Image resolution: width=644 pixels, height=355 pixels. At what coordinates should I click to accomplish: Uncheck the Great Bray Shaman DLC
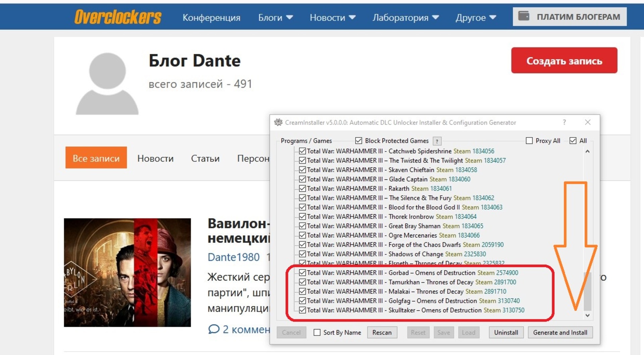tap(303, 226)
